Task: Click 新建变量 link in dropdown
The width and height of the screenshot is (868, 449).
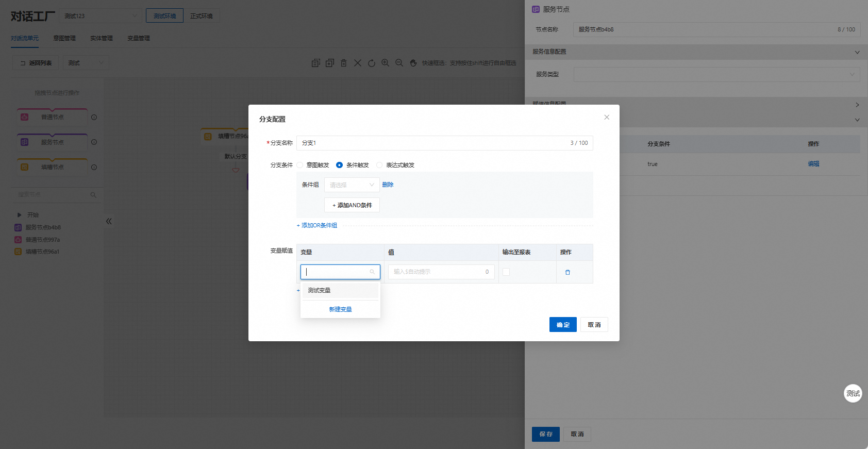Action: click(x=340, y=309)
